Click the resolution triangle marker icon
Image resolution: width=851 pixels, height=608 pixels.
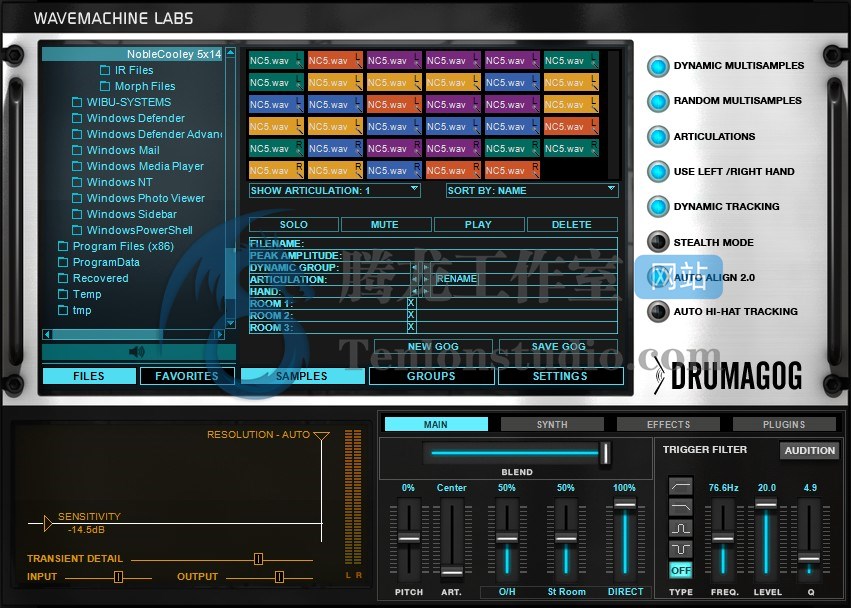click(321, 436)
